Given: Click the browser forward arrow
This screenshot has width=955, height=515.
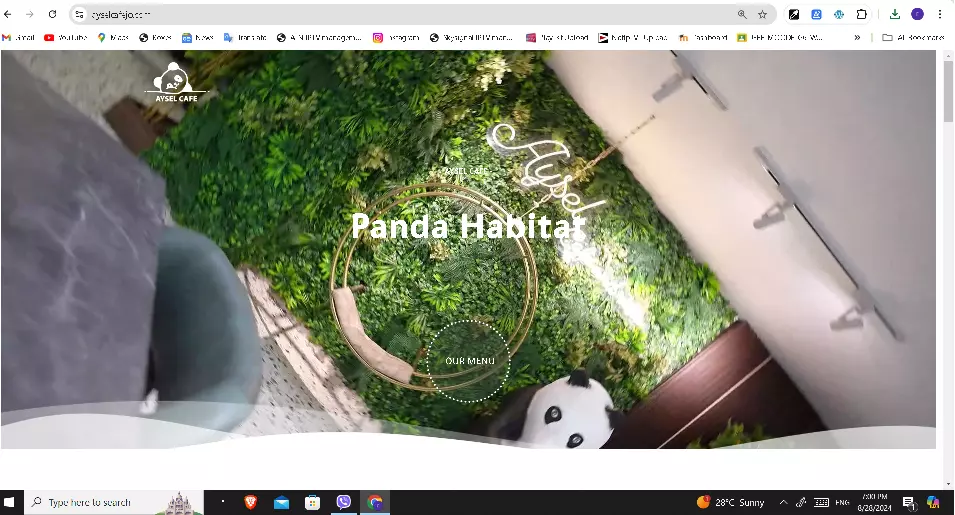Looking at the screenshot, I should pyautogui.click(x=30, y=14).
